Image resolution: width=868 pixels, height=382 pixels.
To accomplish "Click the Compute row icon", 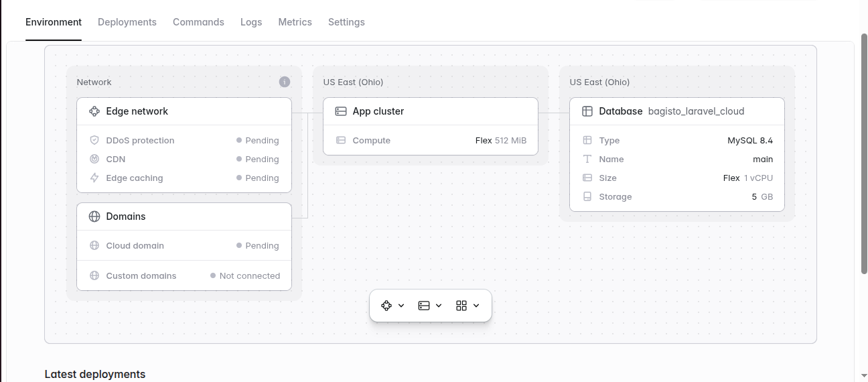I will tap(341, 141).
